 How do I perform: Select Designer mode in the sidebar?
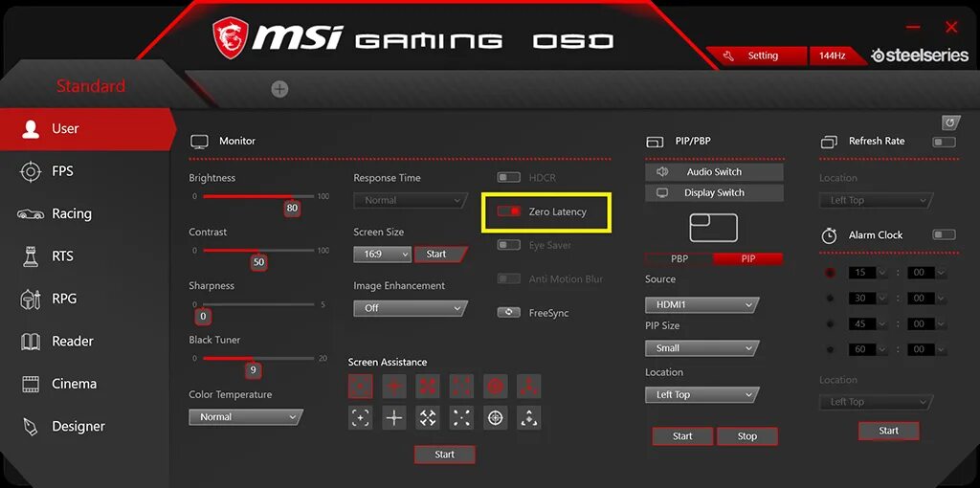tap(85, 426)
